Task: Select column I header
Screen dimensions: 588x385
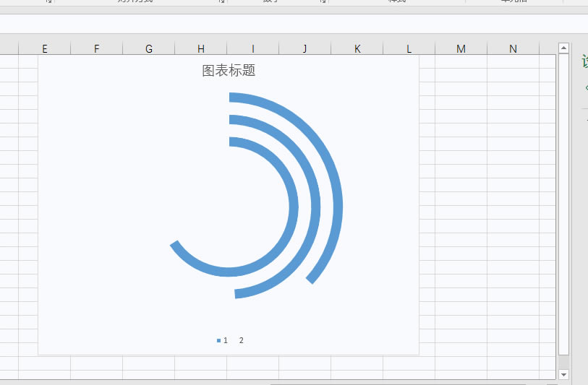Action: coord(253,48)
